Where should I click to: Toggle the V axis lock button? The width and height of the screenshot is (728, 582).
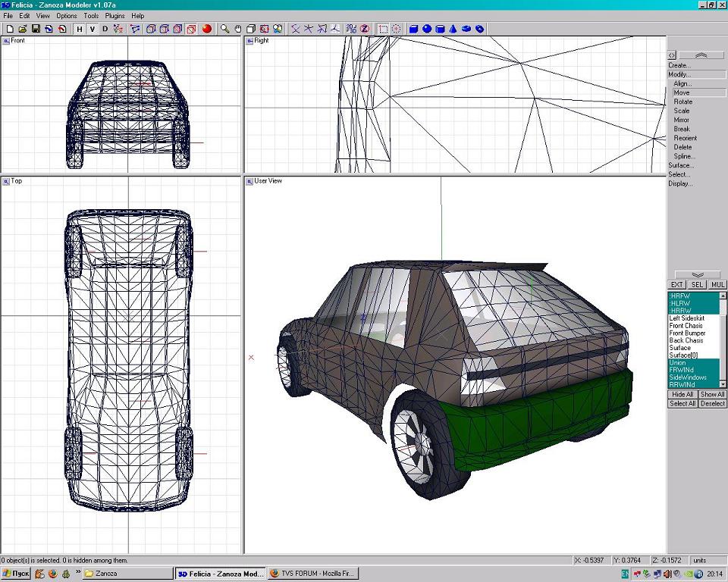point(92,29)
